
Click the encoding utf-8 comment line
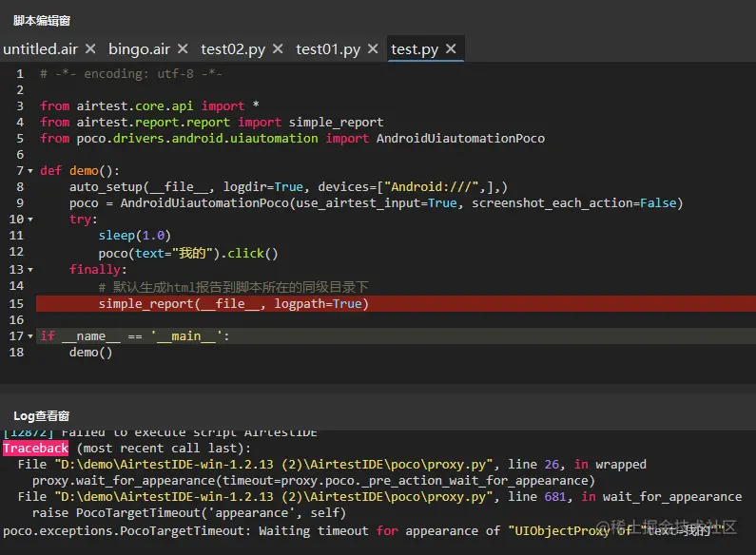click(x=131, y=74)
